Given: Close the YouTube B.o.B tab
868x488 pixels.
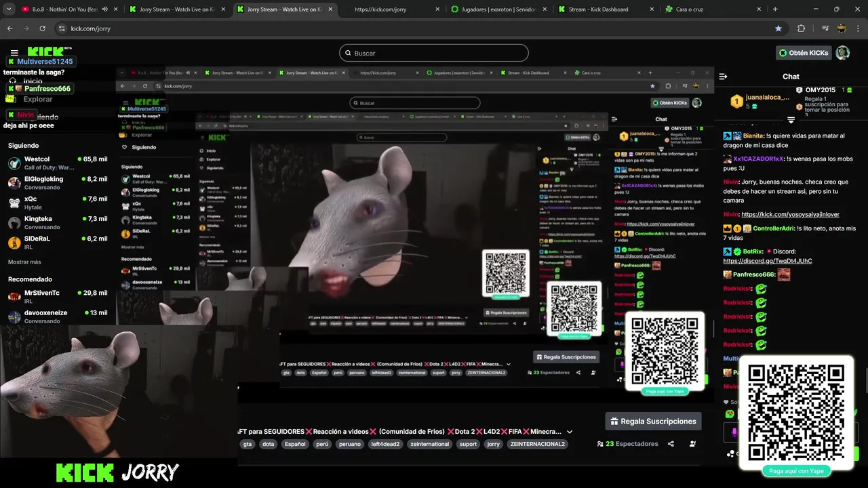Looking at the screenshot, I should (x=115, y=9).
